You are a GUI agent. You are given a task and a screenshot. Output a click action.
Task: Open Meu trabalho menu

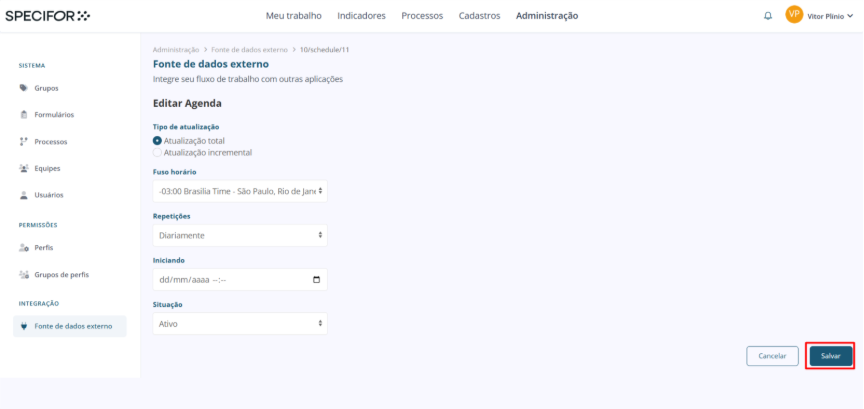pos(294,16)
